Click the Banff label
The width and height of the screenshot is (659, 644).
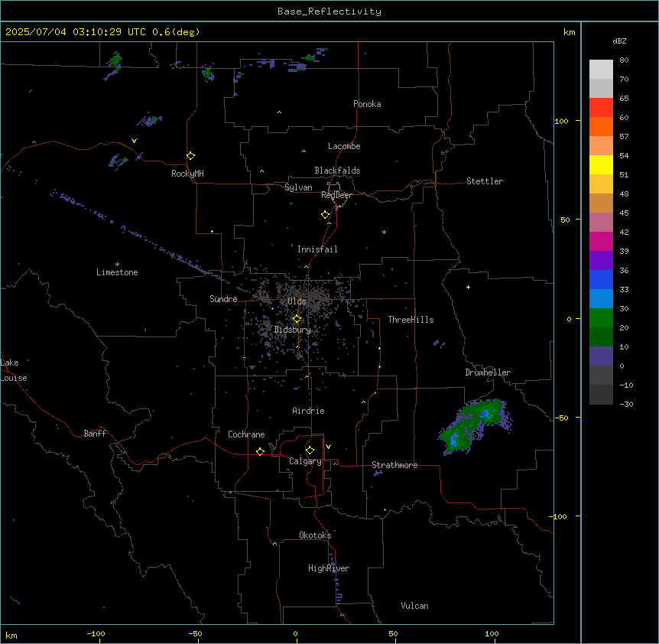95,434
